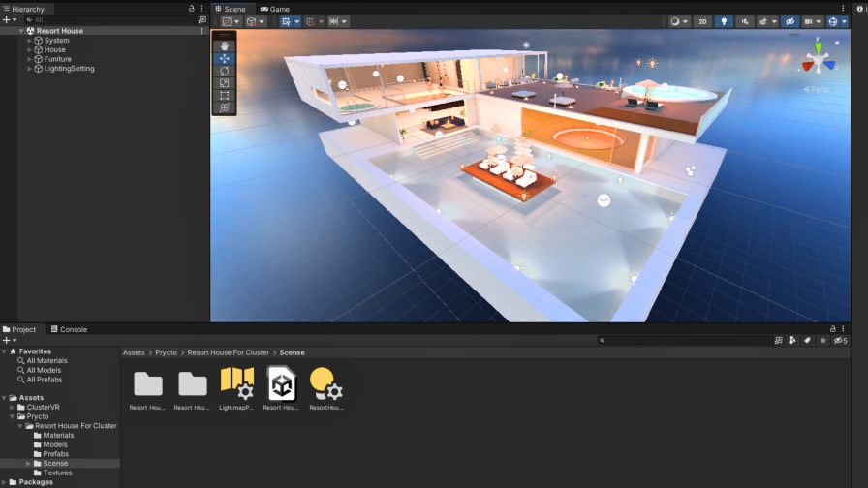Select the Scale tool
This screenshot has width=868, height=488.
coord(225,83)
